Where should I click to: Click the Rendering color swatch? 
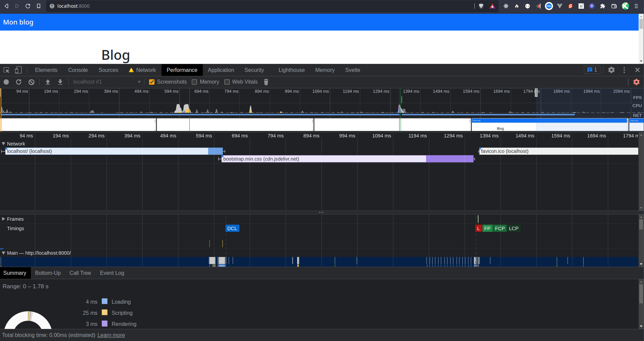[x=105, y=324]
